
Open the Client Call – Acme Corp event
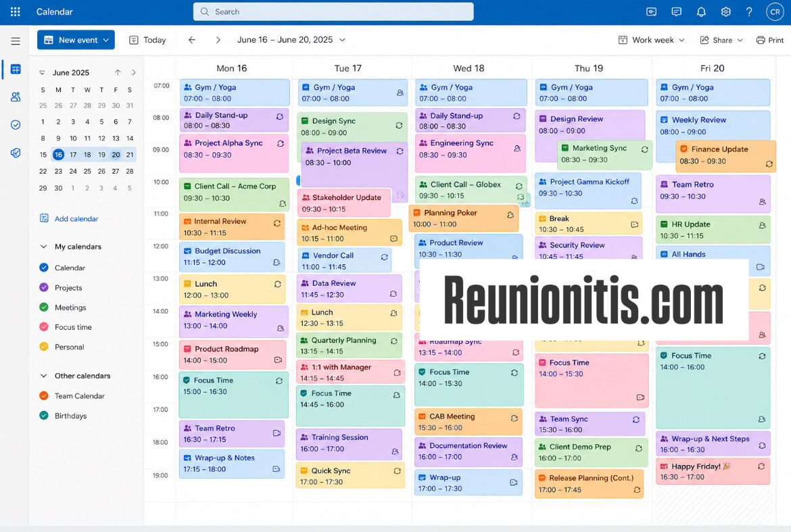click(234, 193)
